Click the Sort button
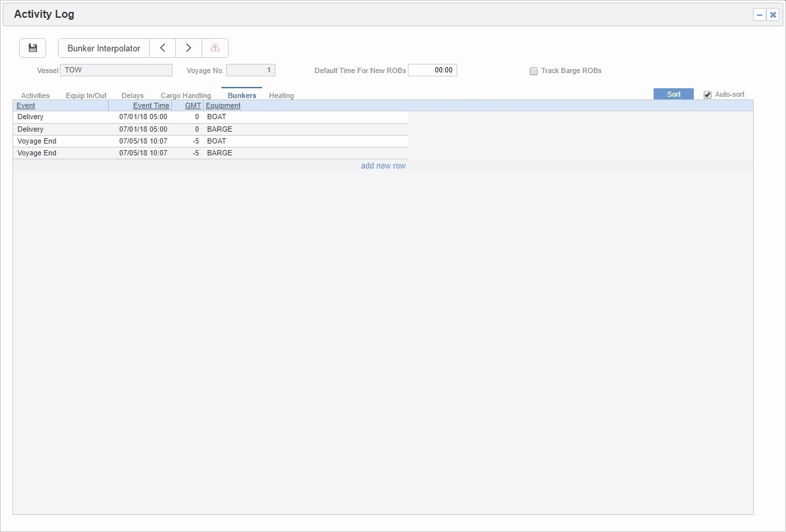This screenshot has height=532, width=786. [x=673, y=94]
